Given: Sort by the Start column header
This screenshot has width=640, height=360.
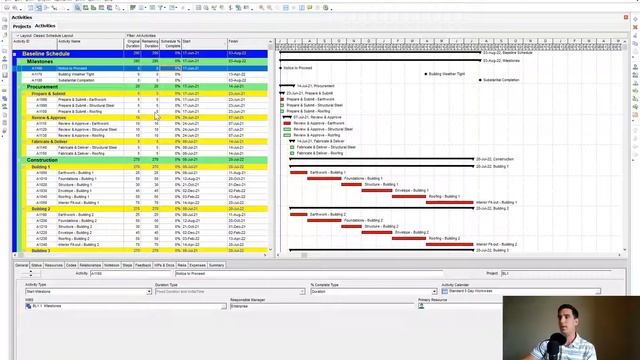Looking at the screenshot, I should click(204, 44).
